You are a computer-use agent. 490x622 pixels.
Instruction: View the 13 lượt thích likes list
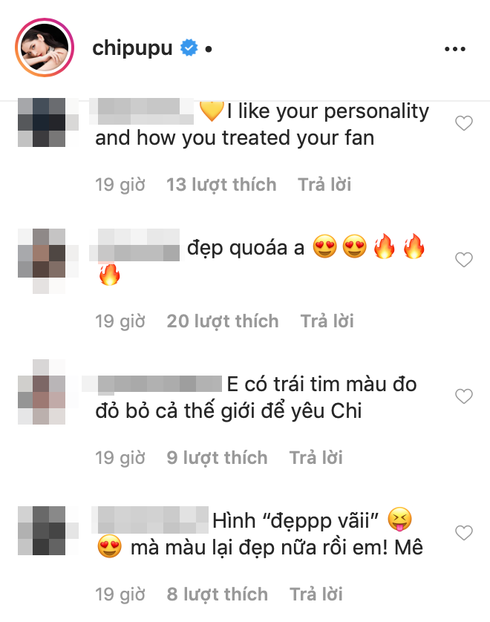click(221, 185)
